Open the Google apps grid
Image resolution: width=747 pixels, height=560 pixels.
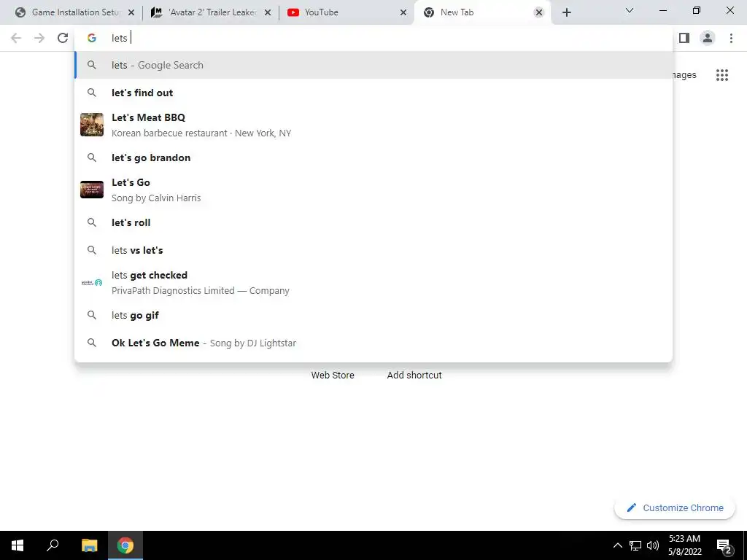pyautogui.click(x=721, y=75)
